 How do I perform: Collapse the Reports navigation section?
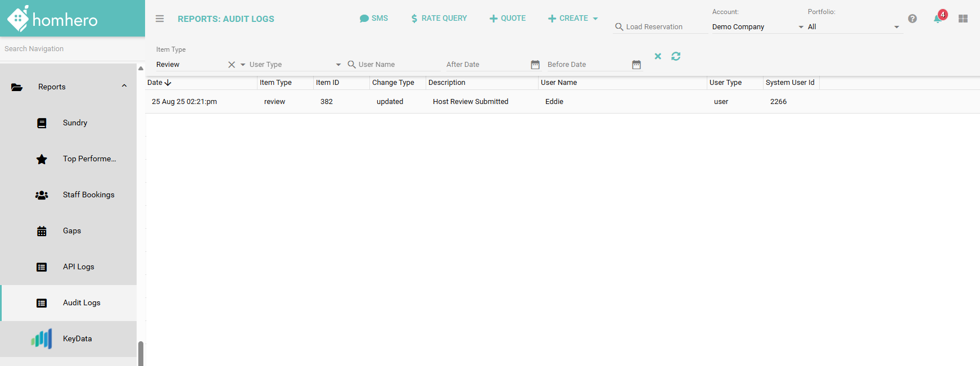click(124, 87)
